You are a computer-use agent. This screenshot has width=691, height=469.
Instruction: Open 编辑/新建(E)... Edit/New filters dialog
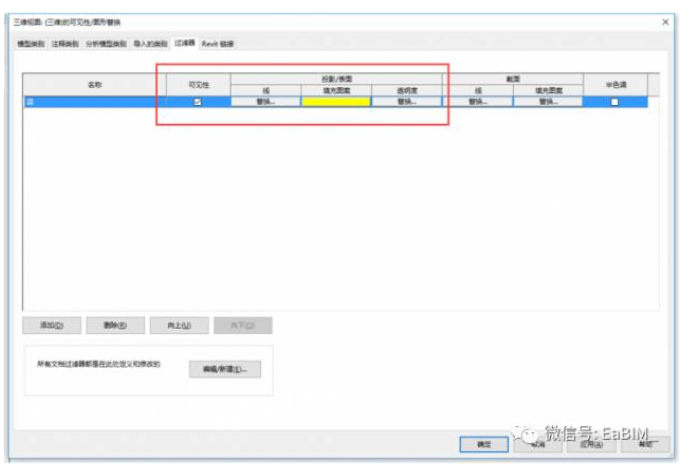click(x=225, y=369)
